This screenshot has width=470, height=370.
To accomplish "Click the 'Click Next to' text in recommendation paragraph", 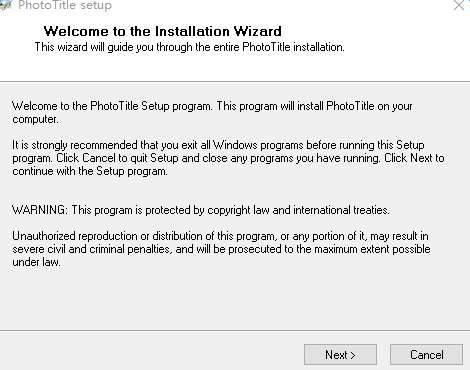I will click(414, 158).
